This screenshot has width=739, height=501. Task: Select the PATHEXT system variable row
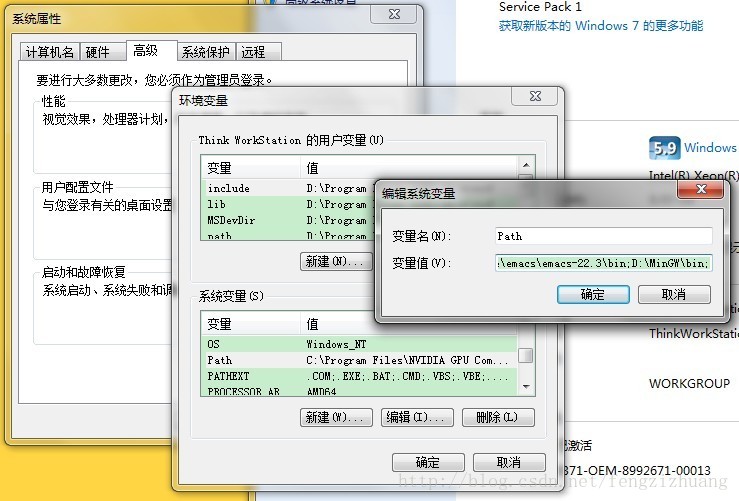pos(359,376)
